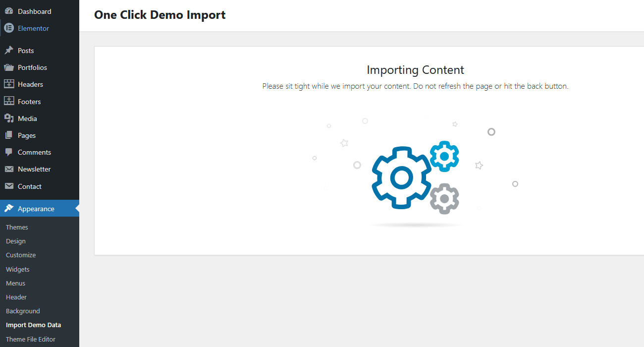Screen dimensions: 644x347
Task: Go to Menus settings
Action: tap(15, 283)
